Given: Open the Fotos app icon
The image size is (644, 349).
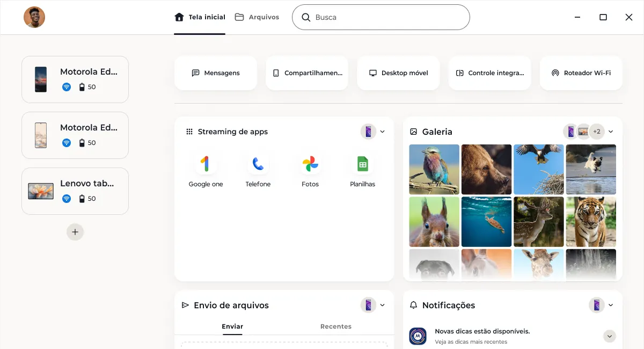Looking at the screenshot, I should [x=310, y=164].
